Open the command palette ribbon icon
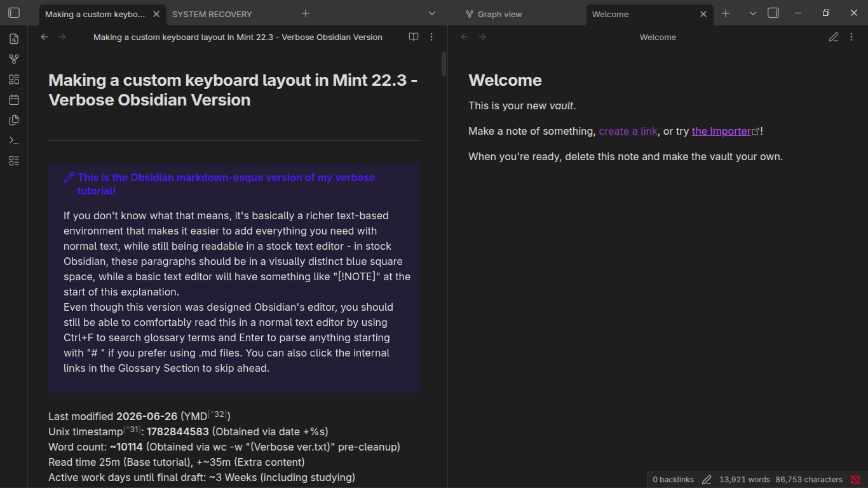This screenshot has height=488, width=868. [14, 140]
